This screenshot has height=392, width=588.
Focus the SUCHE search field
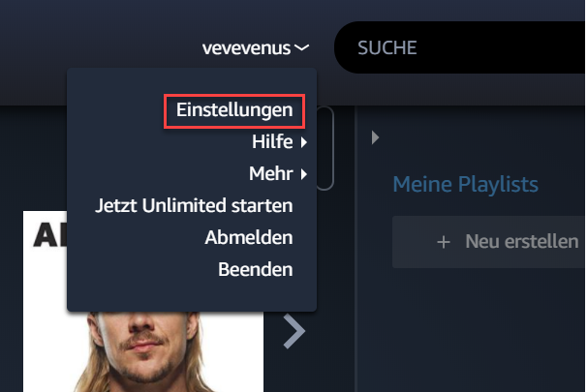click(460, 47)
